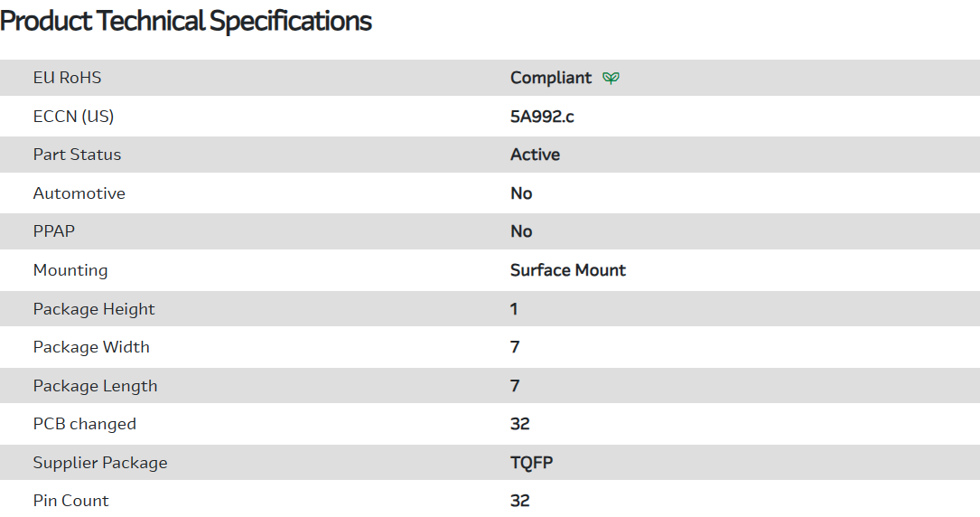
Task: Click the Mounting row label
Action: coord(70,270)
